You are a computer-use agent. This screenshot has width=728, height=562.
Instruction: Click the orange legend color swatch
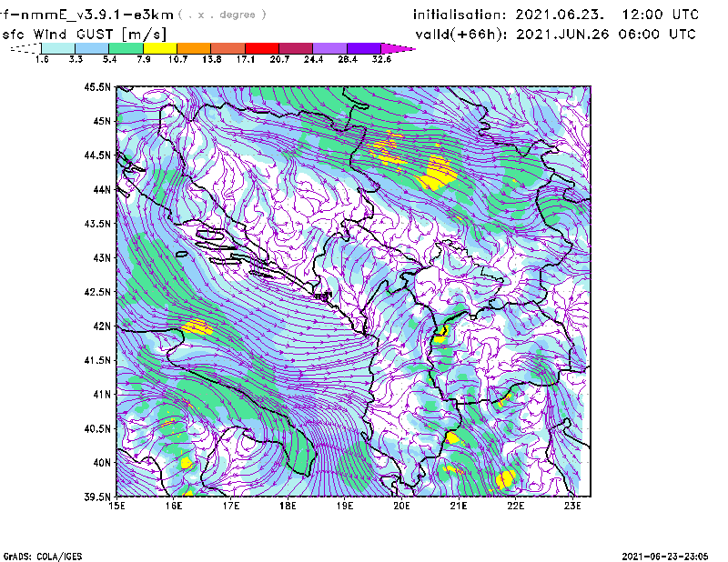coord(194,48)
